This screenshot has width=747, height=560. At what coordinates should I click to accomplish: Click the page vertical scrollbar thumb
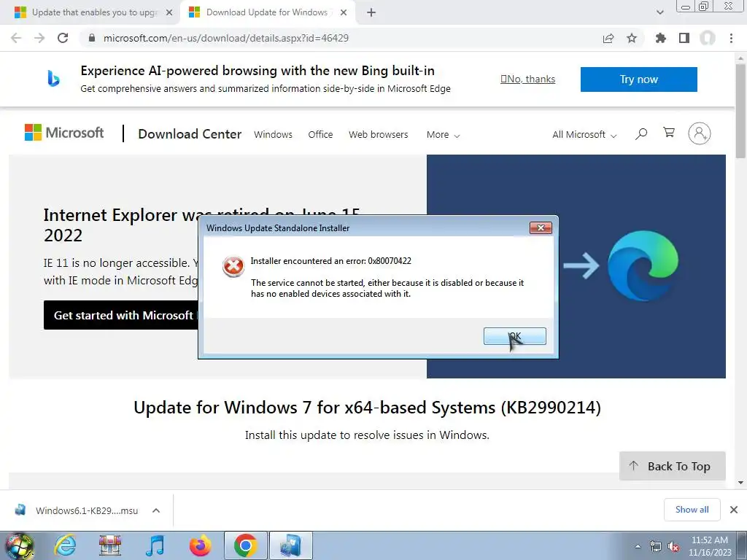click(x=740, y=111)
